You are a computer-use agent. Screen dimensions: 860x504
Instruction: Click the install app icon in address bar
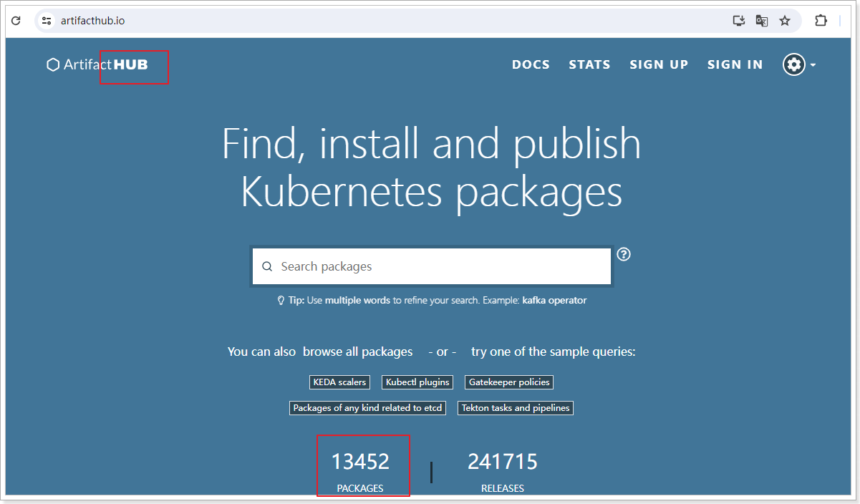739,21
